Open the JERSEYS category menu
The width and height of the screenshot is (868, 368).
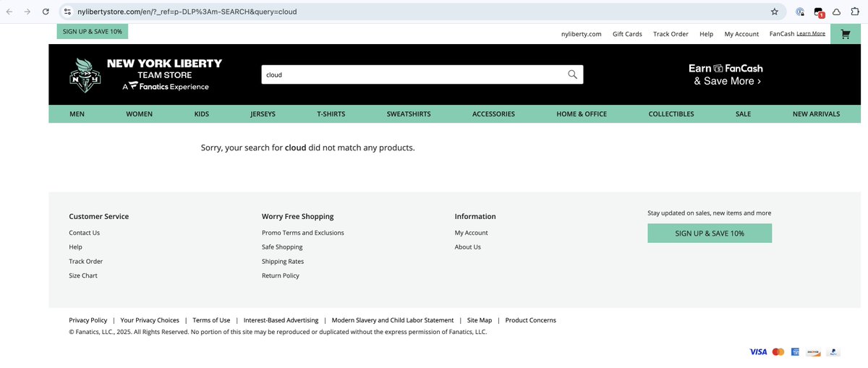[x=263, y=114]
